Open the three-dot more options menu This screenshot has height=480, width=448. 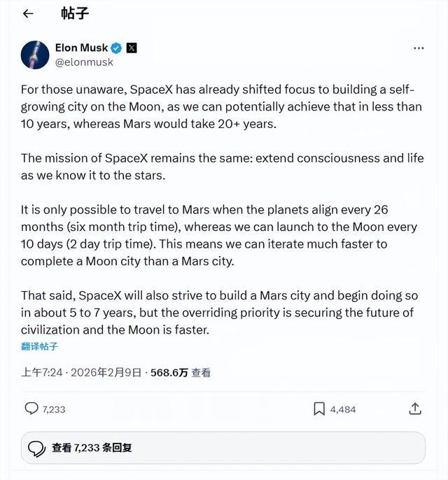[419, 48]
